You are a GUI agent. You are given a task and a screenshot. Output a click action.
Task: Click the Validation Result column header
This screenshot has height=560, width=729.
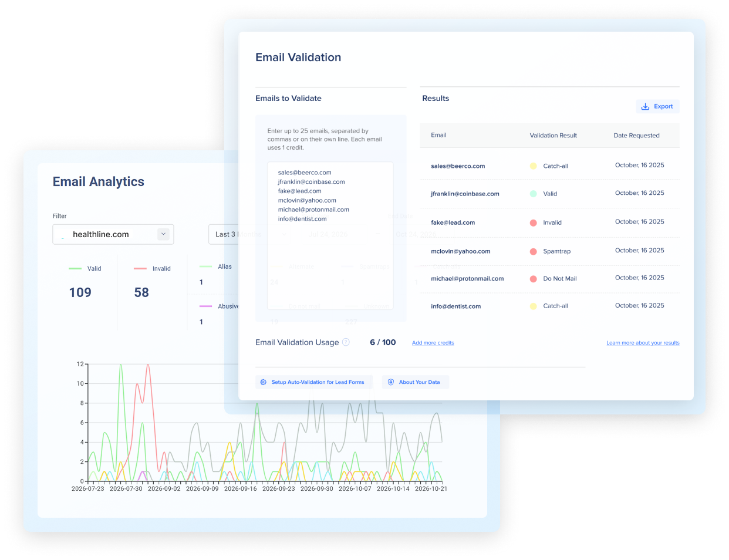tap(553, 136)
